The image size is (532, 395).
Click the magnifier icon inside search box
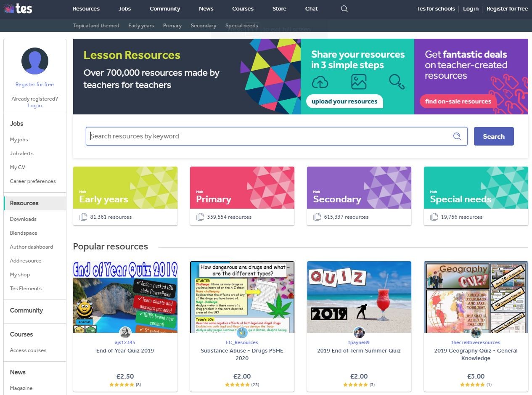tap(457, 136)
